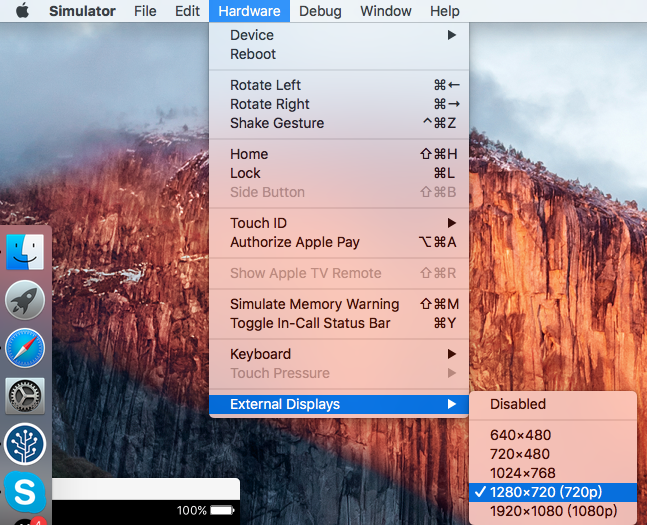The image size is (647, 525).
Task: Select Simulate Memory Warning
Action: [339, 304]
